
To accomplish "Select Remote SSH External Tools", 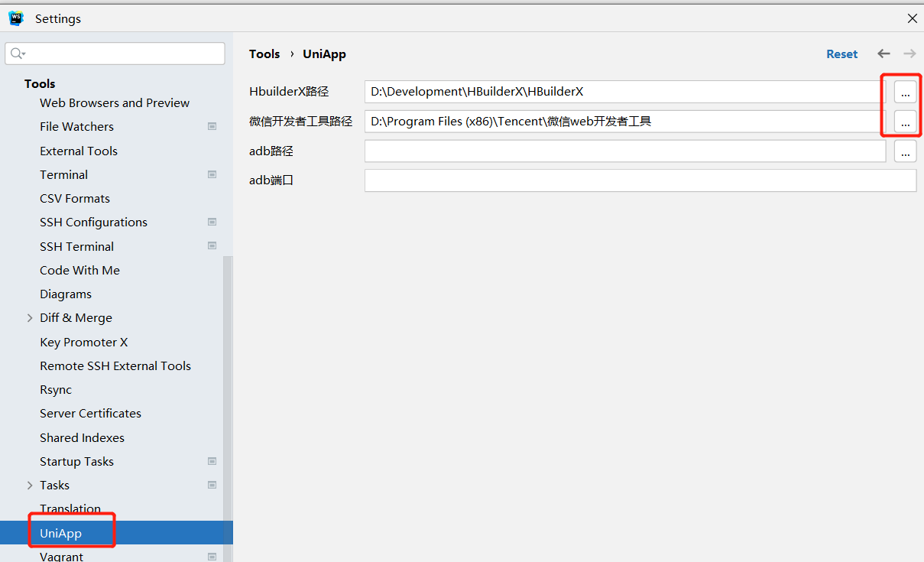I will pos(115,365).
